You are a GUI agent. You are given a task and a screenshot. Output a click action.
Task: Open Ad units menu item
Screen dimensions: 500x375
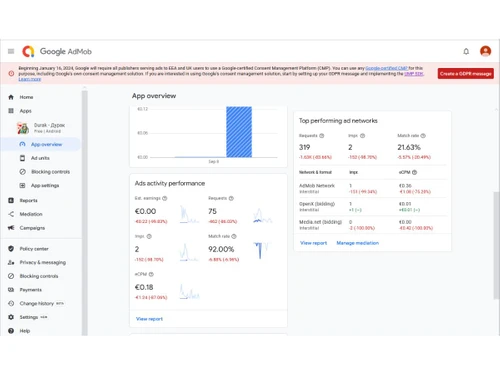point(41,158)
